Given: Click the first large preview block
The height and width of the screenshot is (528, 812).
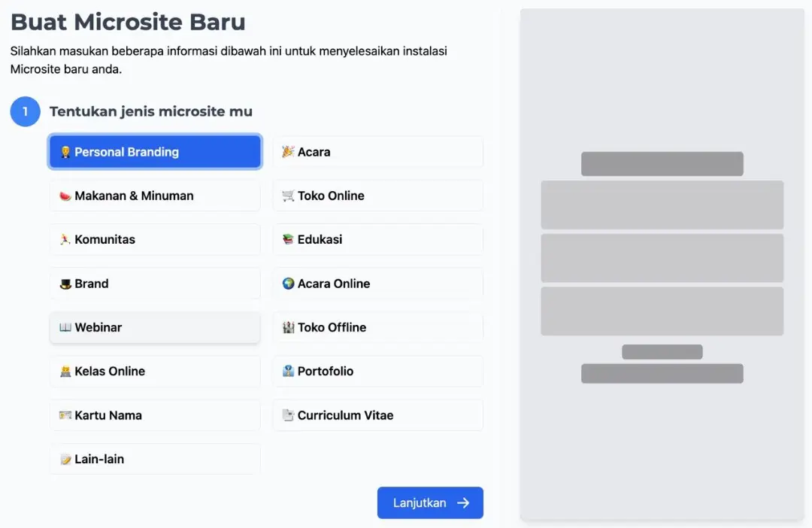Looking at the screenshot, I should point(662,205).
